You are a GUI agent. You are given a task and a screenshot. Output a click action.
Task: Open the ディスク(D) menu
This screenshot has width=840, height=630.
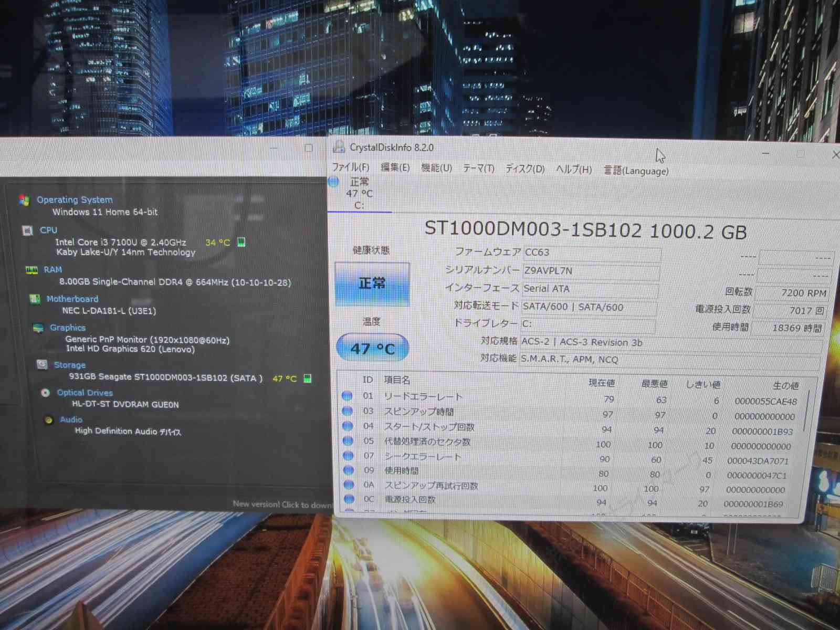525,169
